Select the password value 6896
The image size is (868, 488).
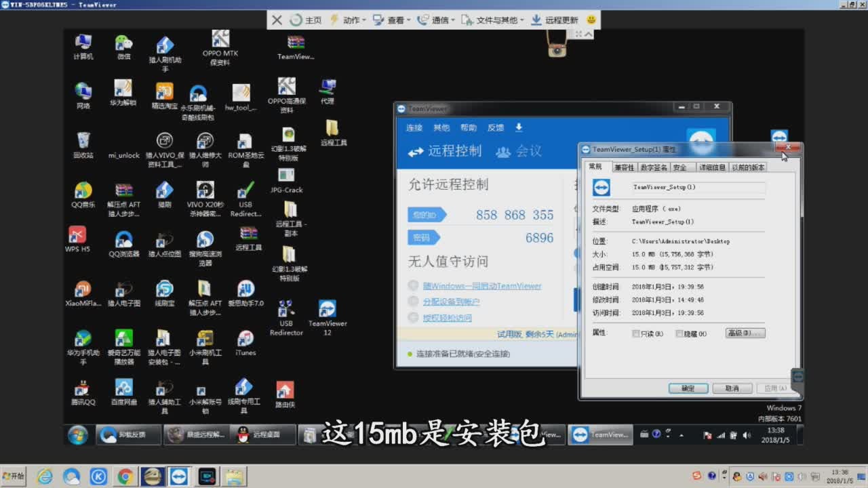(539, 238)
